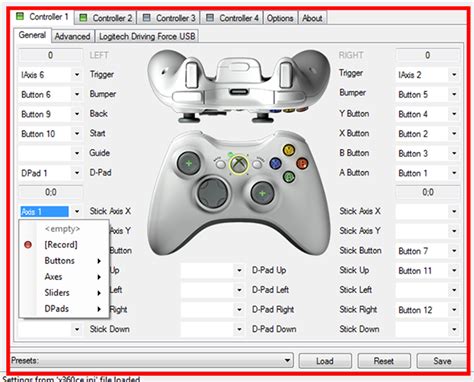Click the highlighted Axis 1 field

[44, 211]
